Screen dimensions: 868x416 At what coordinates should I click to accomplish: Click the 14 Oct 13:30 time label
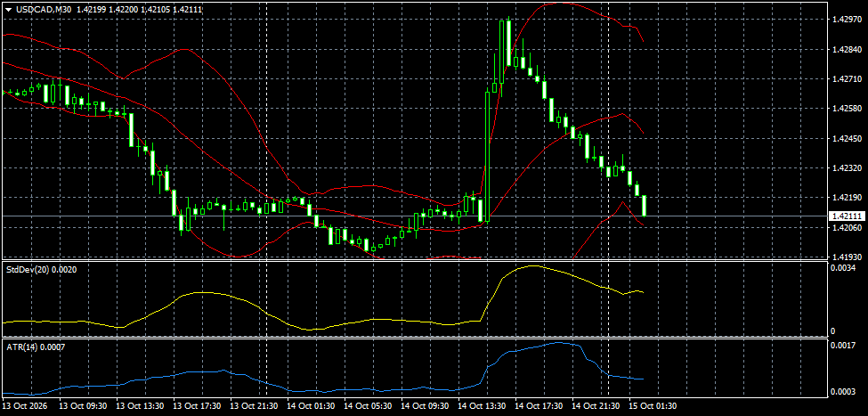click(481, 406)
